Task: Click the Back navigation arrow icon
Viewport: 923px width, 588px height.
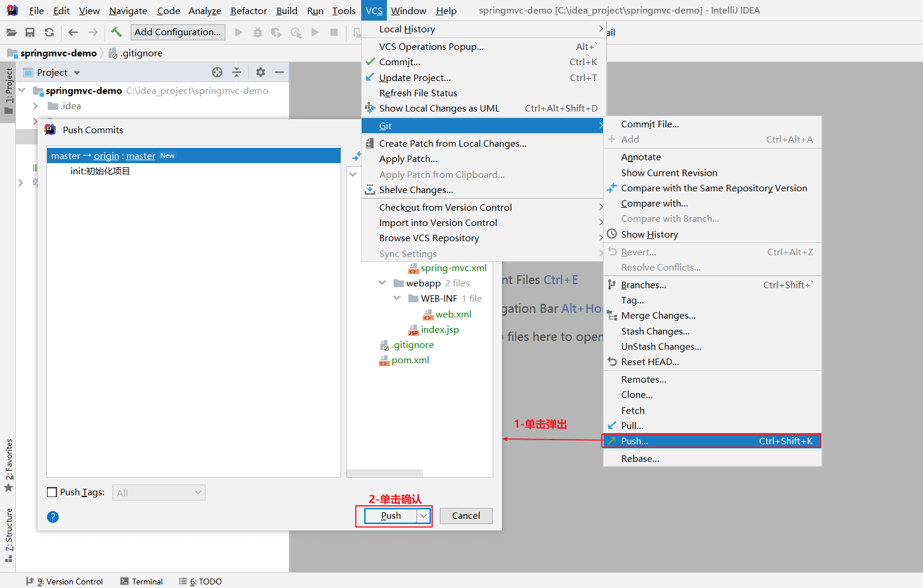Action: click(x=73, y=32)
